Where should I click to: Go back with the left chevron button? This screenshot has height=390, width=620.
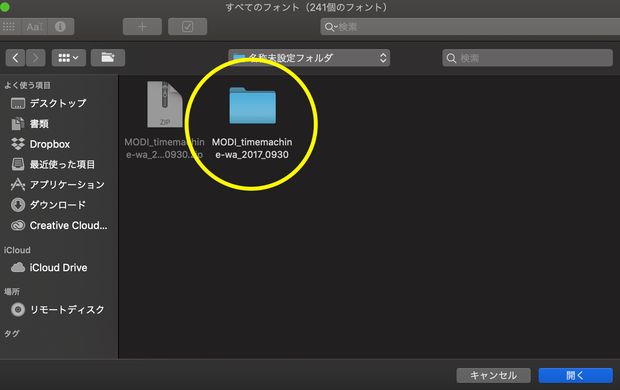(x=15, y=58)
